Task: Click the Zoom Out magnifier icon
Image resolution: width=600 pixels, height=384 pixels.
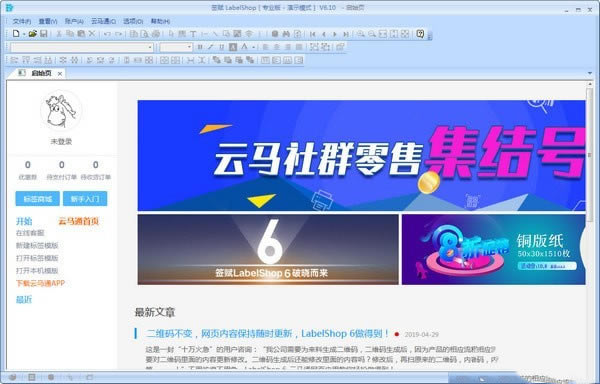Action: click(372, 34)
